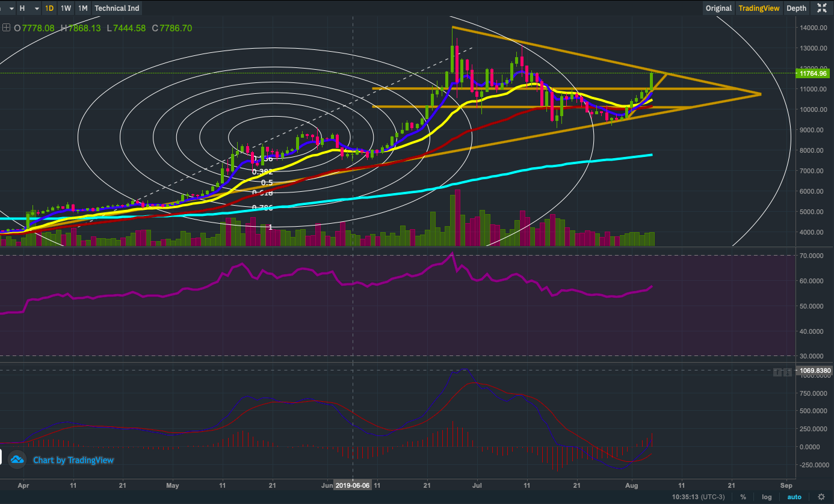Open chart settings gear icon
834x504 pixels.
(821, 497)
